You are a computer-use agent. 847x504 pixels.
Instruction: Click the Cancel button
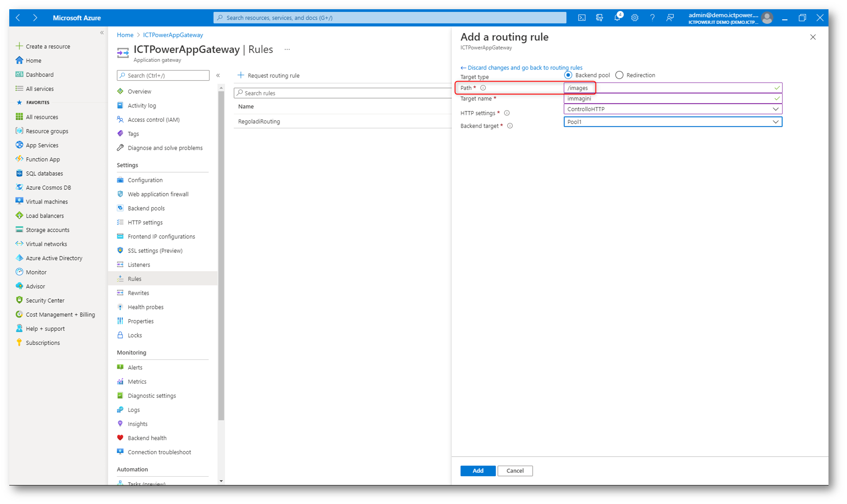(515, 471)
